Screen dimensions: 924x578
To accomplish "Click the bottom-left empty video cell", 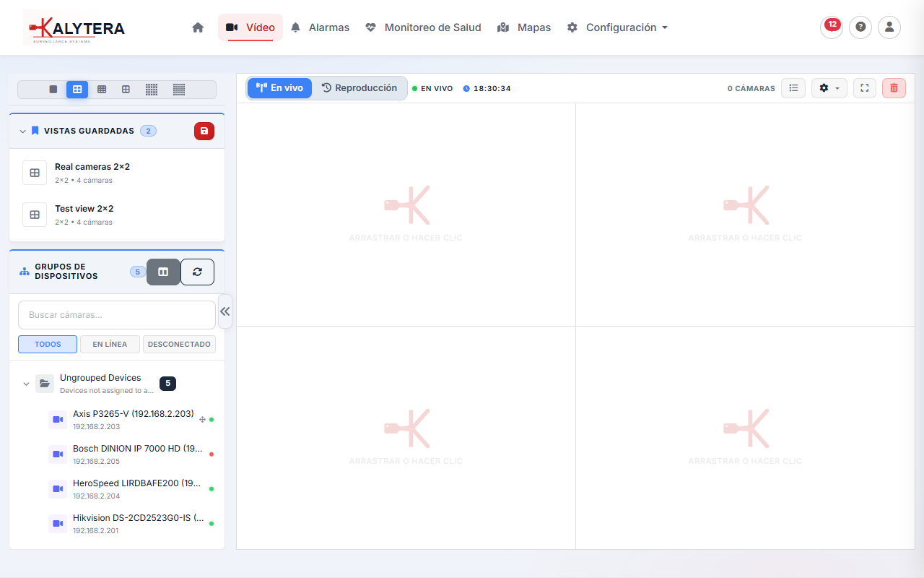I will pos(406,438).
